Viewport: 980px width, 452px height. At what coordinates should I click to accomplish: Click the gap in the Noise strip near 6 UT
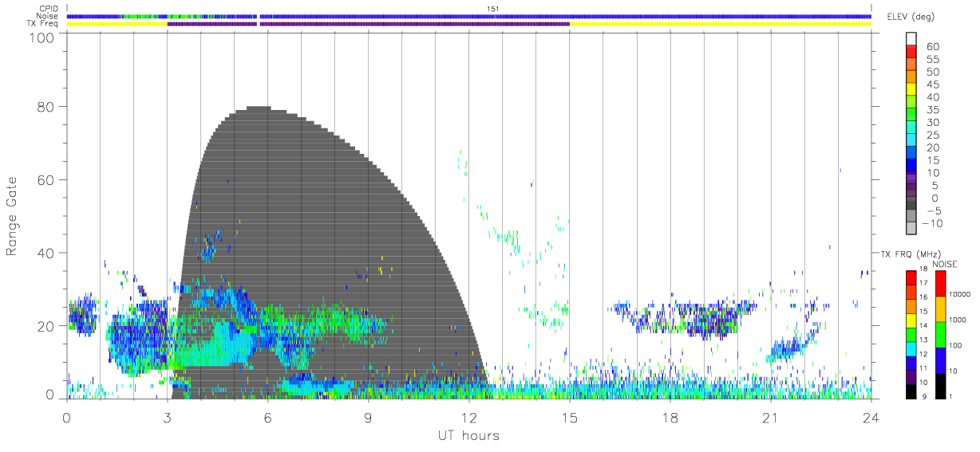tap(259, 16)
